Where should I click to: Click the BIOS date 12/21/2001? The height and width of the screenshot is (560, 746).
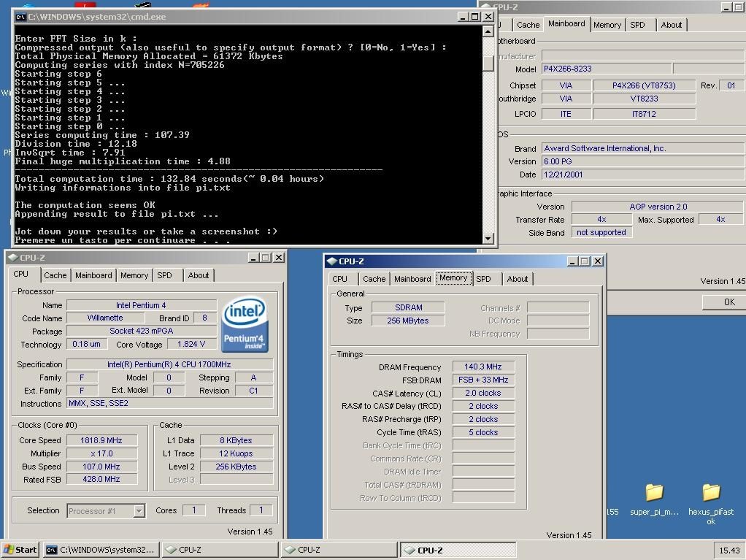[643, 174]
